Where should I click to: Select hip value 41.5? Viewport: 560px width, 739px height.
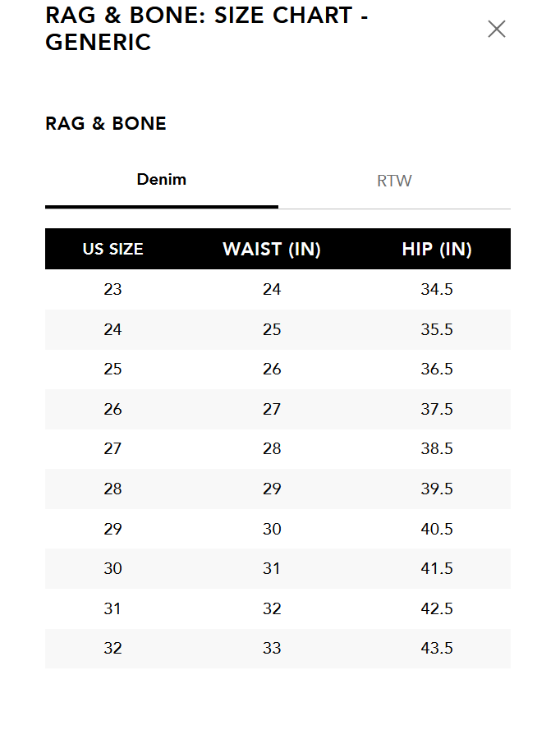tap(437, 568)
